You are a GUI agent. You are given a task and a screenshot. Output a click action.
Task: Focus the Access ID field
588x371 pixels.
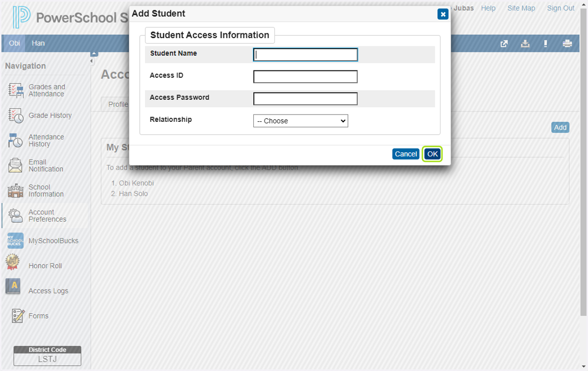(305, 77)
